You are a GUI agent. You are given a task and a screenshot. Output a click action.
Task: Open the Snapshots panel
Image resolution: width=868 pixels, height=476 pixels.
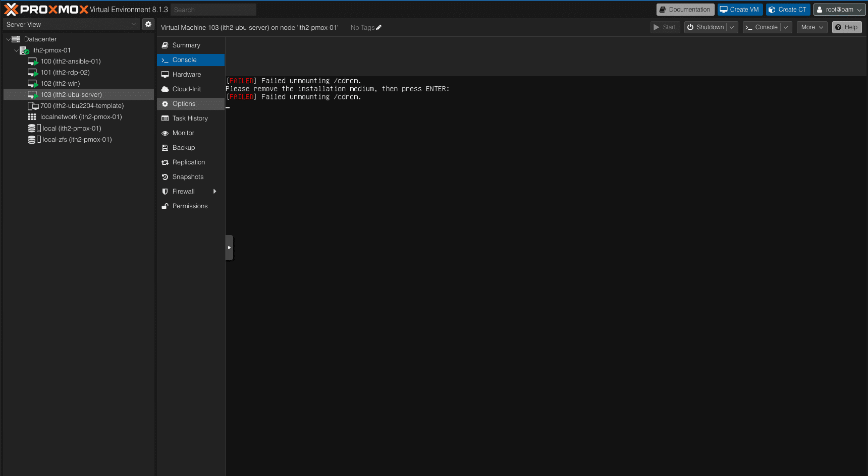pos(188,176)
